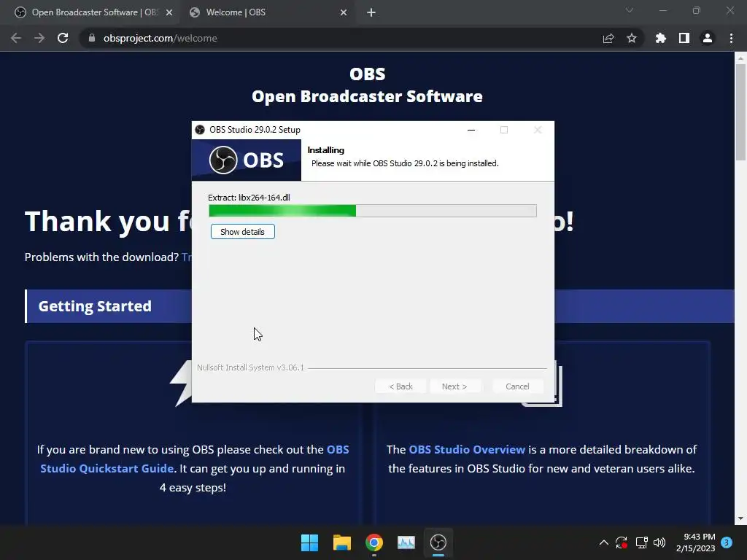Screen dimensions: 747x560
Task: Open the Windows Start menu
Action: 309,542
